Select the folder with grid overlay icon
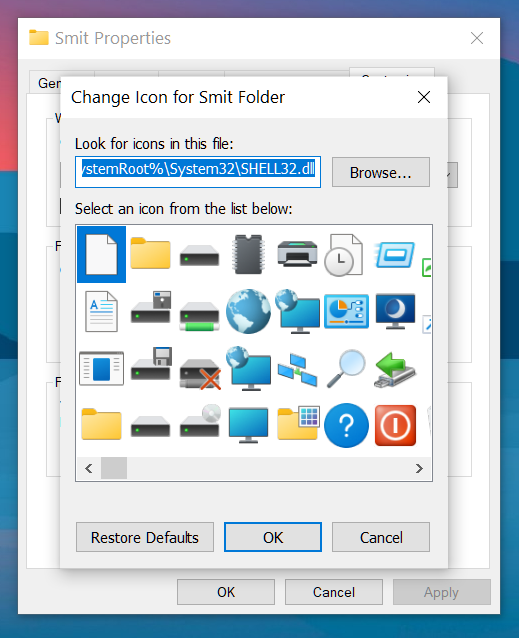Image resolution: width=519 pixels, height=638 pixels. click(298, 423)
